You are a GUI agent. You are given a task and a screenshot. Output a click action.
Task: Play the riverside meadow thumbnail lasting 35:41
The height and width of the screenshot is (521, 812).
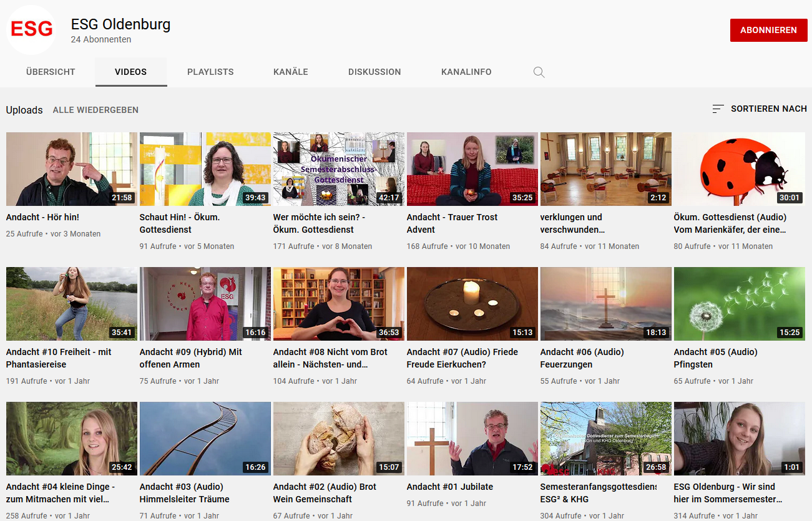[x=72, y=304]
